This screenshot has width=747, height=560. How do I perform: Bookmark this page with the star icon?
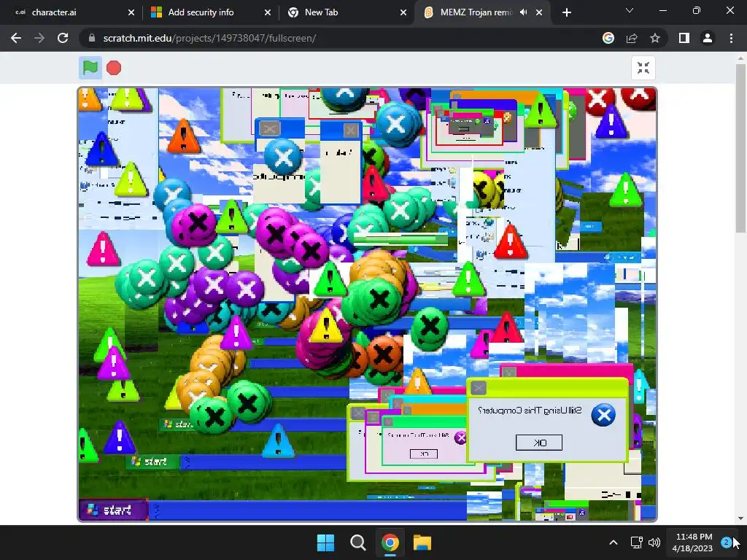point(655,38)
